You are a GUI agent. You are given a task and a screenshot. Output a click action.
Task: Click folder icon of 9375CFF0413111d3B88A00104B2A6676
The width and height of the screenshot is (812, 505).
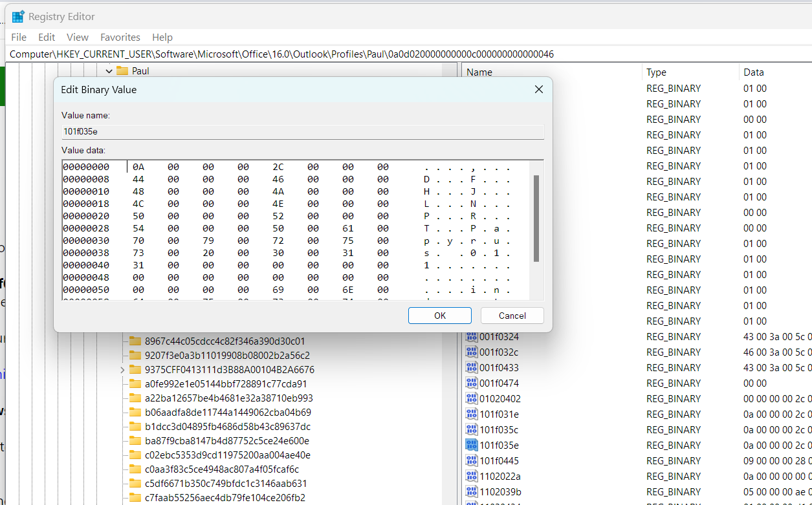pyautogui.click(x=135, y=369)
